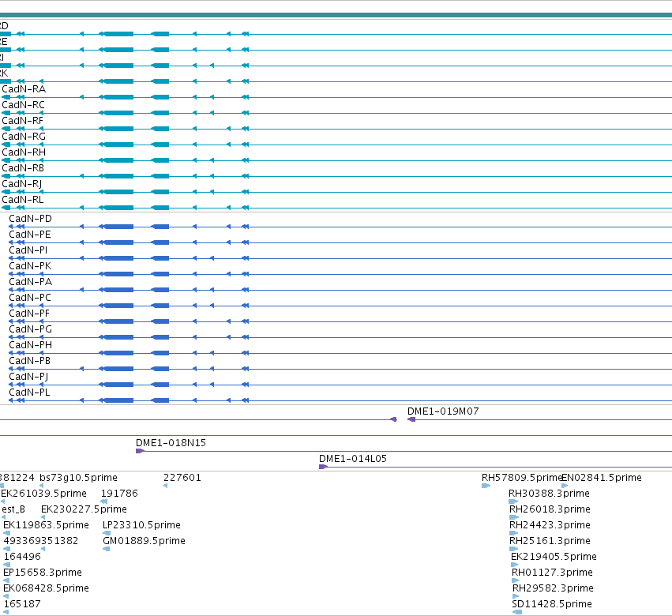Viewport: 672px width, 616px height.
Task: Select the EK119863.5prime EST label
Action: coord(46,525)
